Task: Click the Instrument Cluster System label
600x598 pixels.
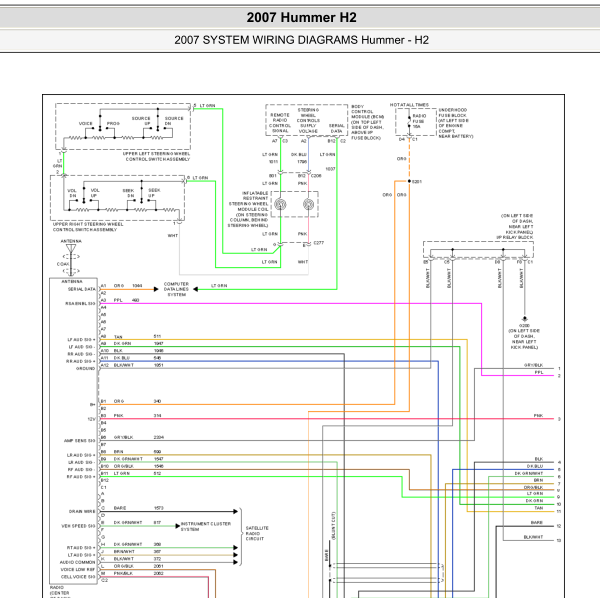Action: coord(205,526)
